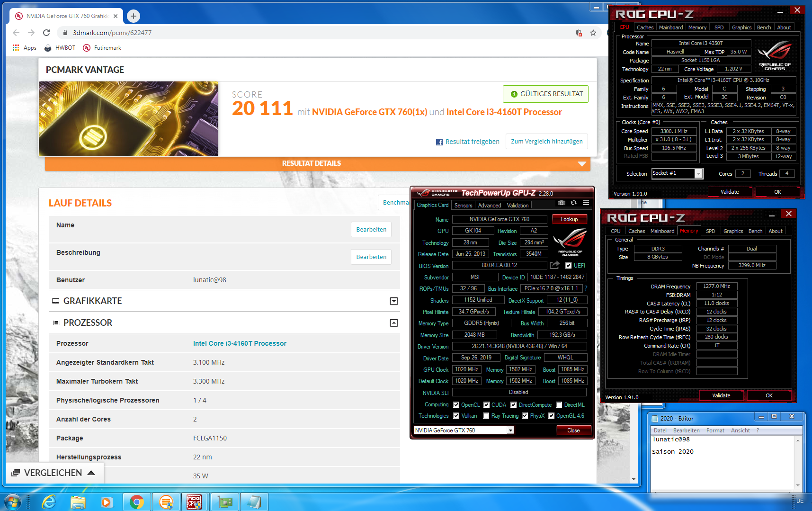Open media player taskbar icon
The width and height of the screenshot is (812, 511).
coord(107,502)
